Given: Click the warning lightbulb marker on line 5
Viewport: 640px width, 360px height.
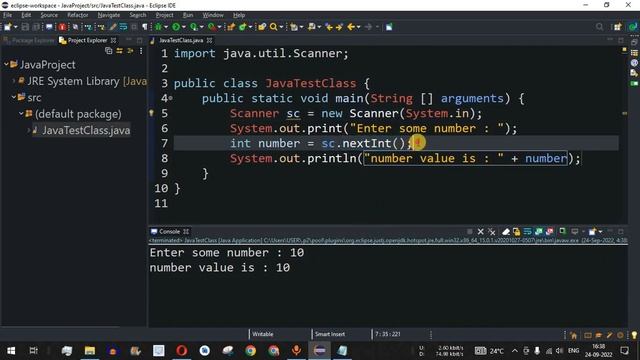Looking at the screenshot, I should [151, 113].
